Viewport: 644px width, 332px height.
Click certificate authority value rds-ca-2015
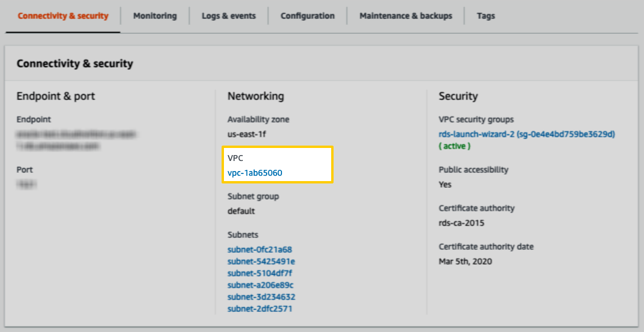pos(462,223)
